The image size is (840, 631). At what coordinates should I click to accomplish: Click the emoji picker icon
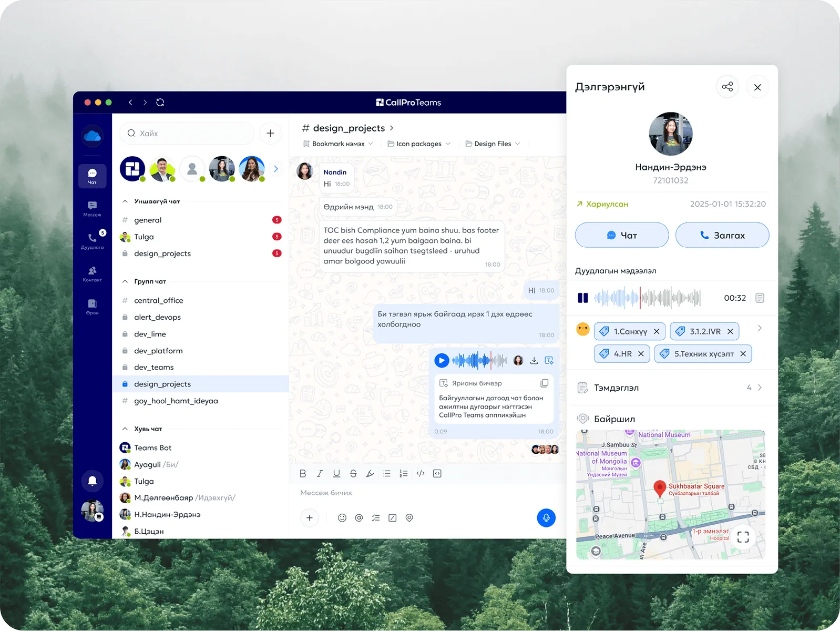342,518
